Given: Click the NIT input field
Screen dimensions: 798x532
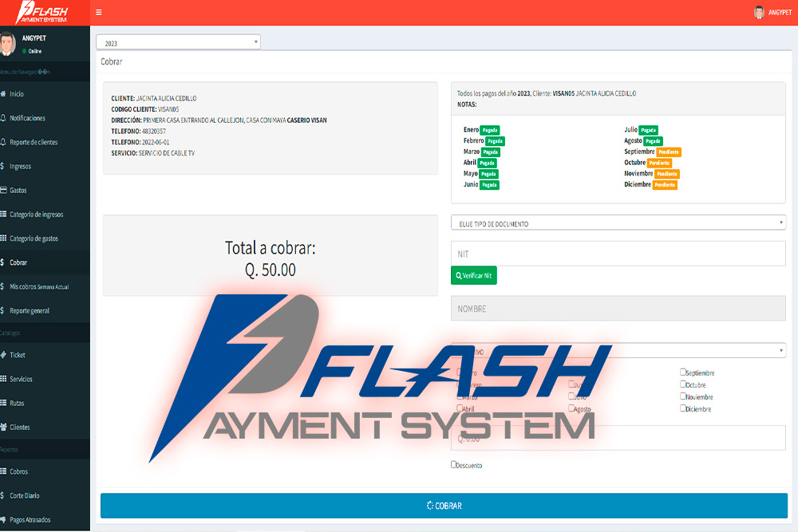Looking at the screenshot, I should [618, 254].
